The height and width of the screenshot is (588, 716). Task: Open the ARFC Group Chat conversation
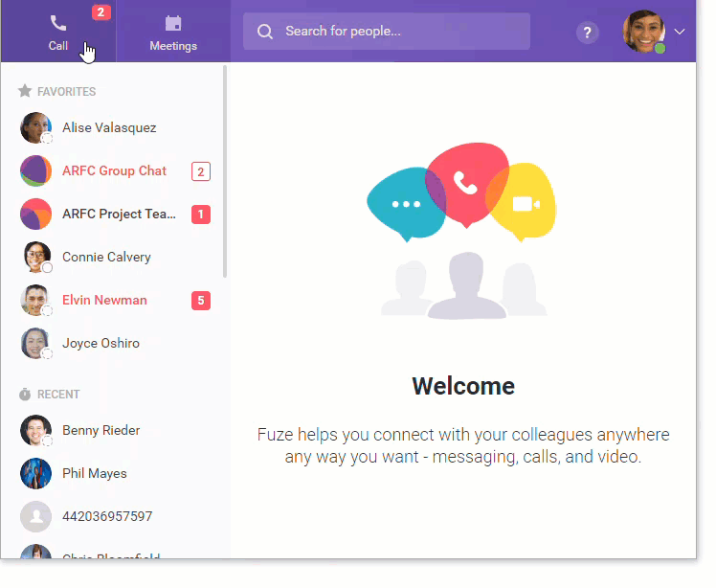click(114, 170)
